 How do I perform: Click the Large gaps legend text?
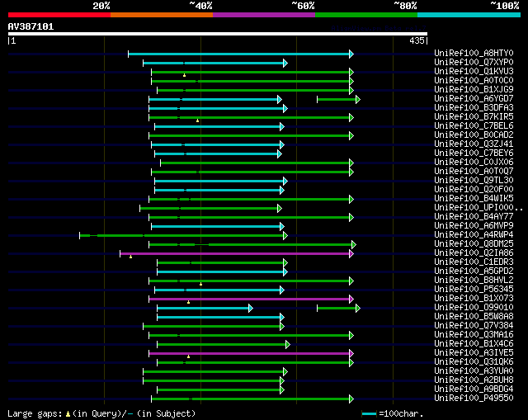[35, 413]
